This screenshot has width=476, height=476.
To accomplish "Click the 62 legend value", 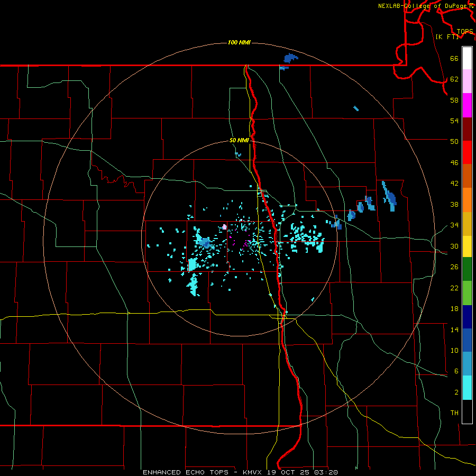I will 454,79.
